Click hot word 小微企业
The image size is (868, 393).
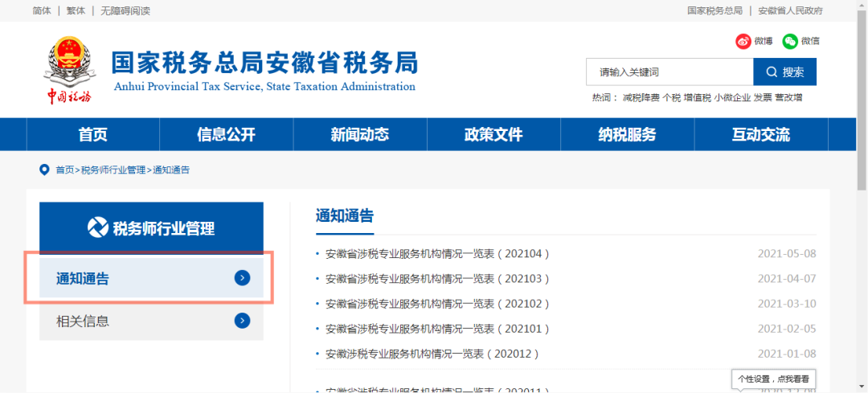tap(732, 97)
